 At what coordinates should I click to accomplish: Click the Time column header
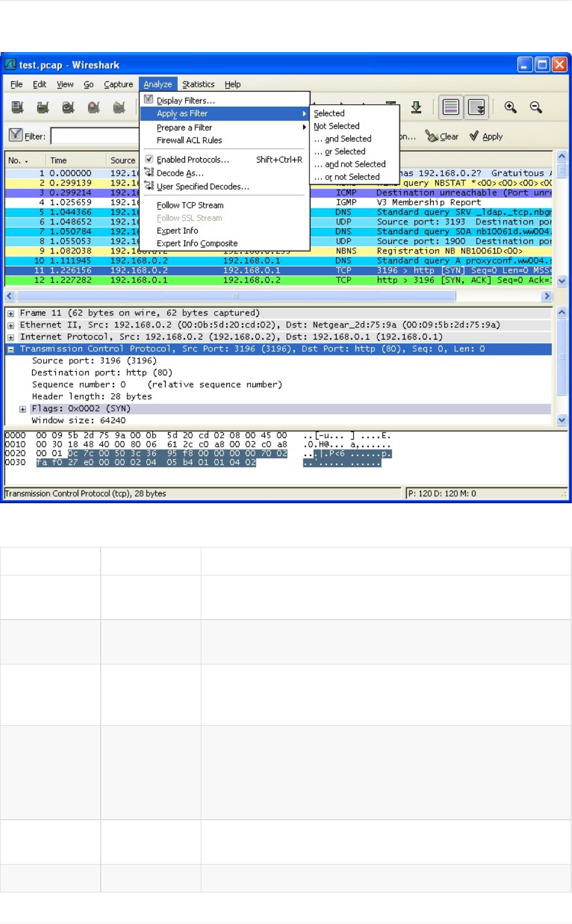(75, 160)
